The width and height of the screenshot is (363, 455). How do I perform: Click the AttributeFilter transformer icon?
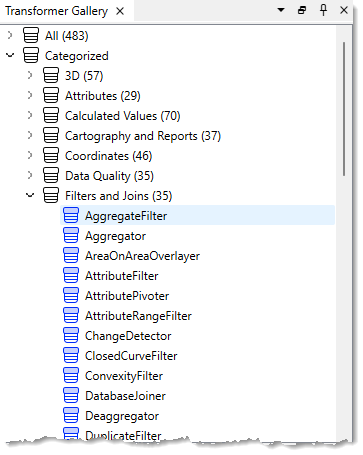click(x=71, y=275)
